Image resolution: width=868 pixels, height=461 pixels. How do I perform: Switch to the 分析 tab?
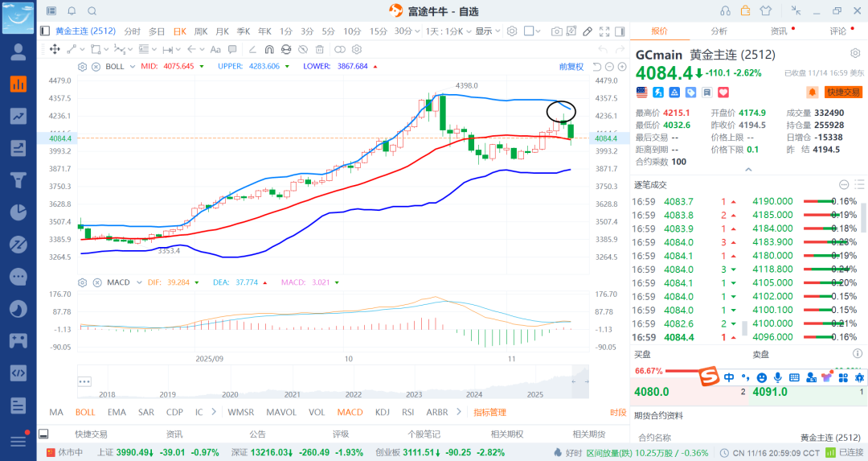point(719,31)
